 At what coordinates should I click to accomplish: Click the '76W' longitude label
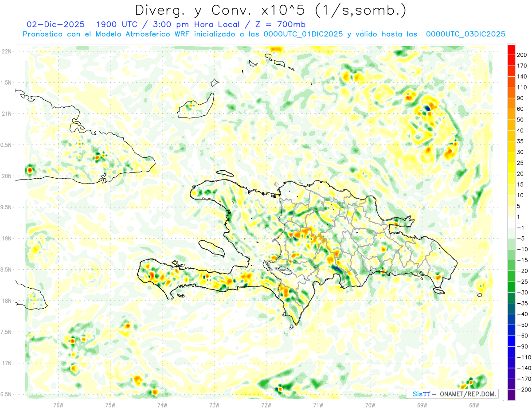tap(58, 405)
